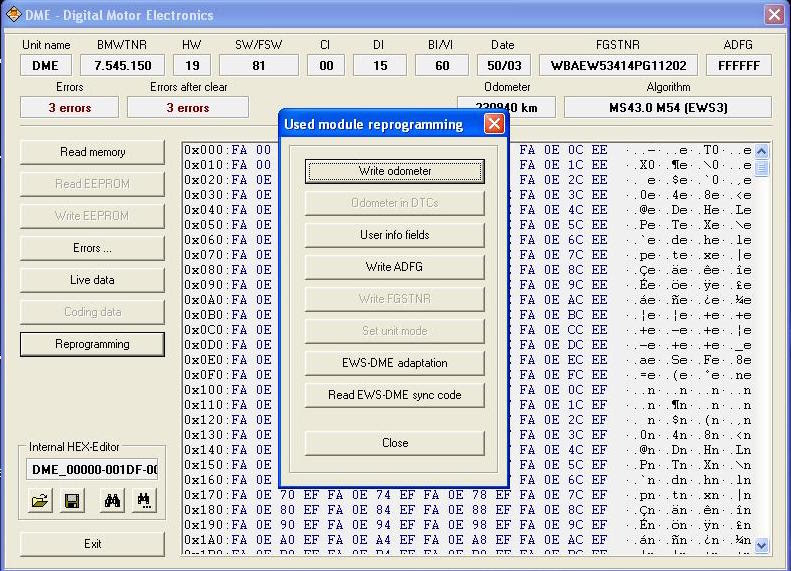Click the Date field 50/03
The height and width of the screenshot is (571, 791).
503,66
